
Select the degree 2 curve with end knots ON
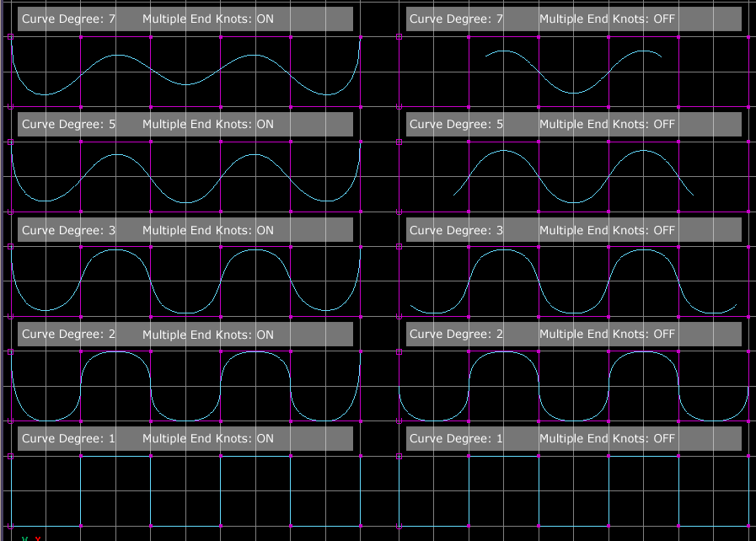click(x=115, y=353)
